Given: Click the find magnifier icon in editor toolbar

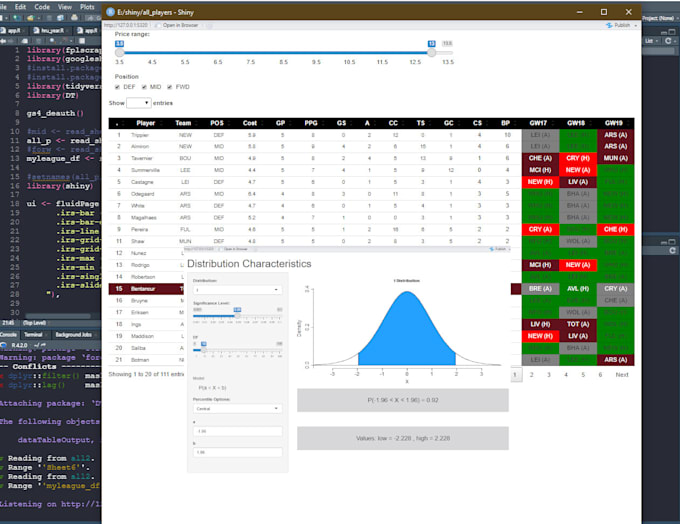Looking at the screenshot, I should (x=52, y=40).
